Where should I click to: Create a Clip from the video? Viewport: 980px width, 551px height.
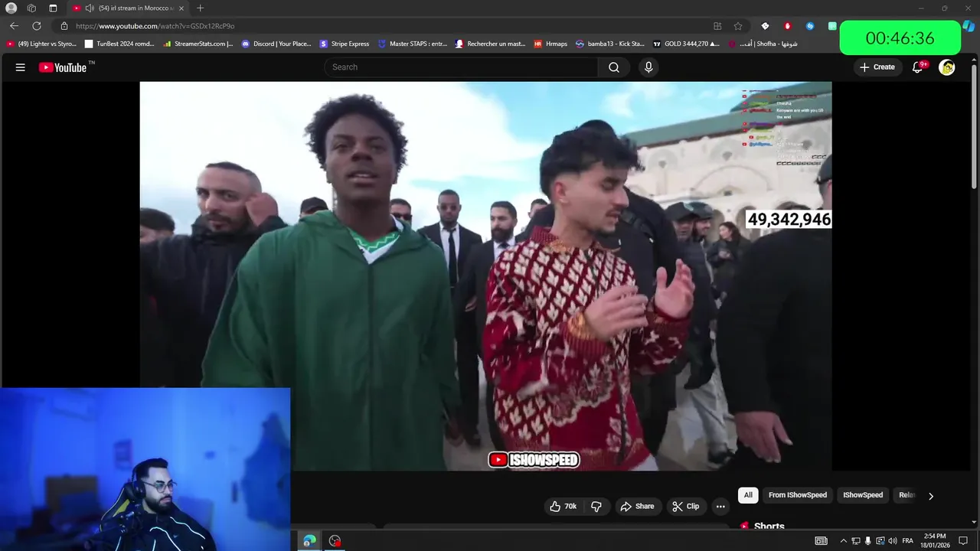point(686,507)
